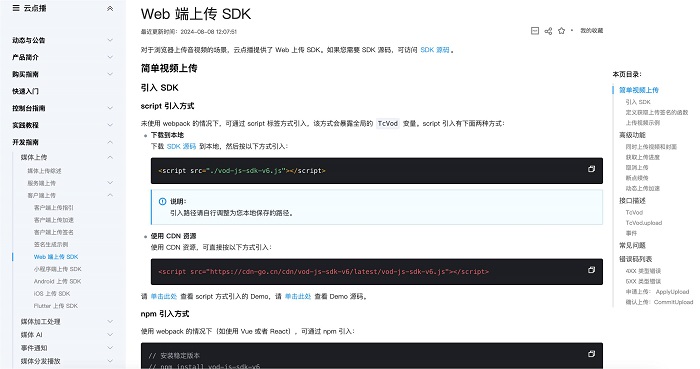700x369 pixels.
Task: Open the SDK 源码 link under 下载到本地
Action: click(181, 146)
